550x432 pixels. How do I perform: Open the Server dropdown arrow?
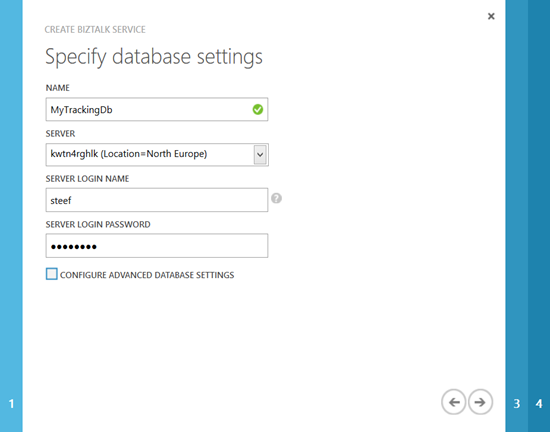click(260, 155)
